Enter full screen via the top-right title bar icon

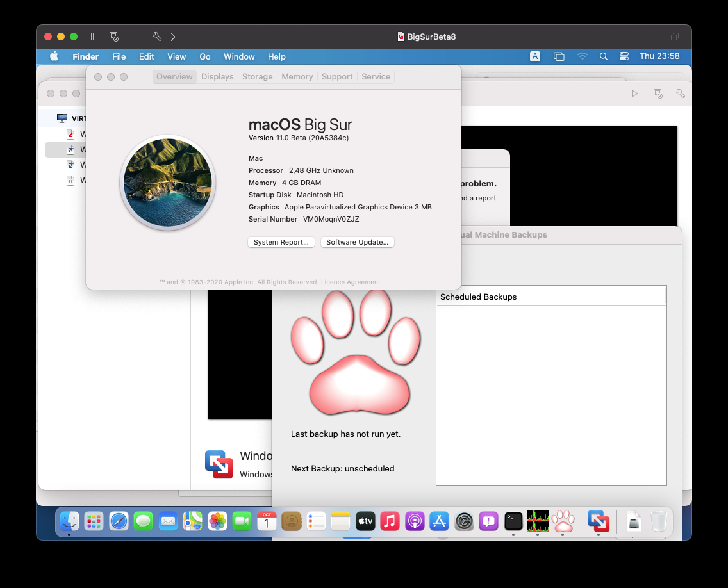click(675, 37)
